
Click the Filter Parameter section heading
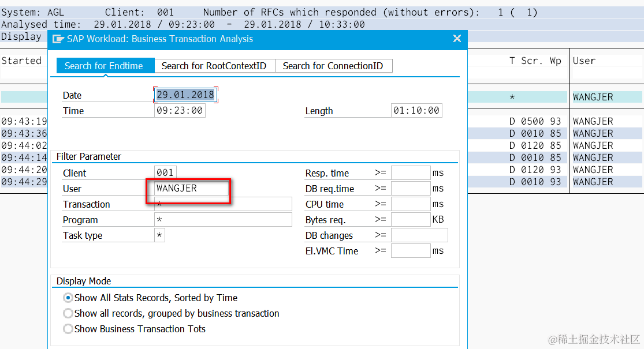click(89, 156)
